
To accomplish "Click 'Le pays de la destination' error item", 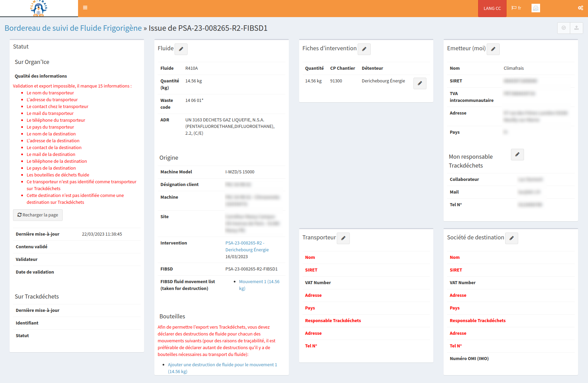I will (x=51, y=168).
